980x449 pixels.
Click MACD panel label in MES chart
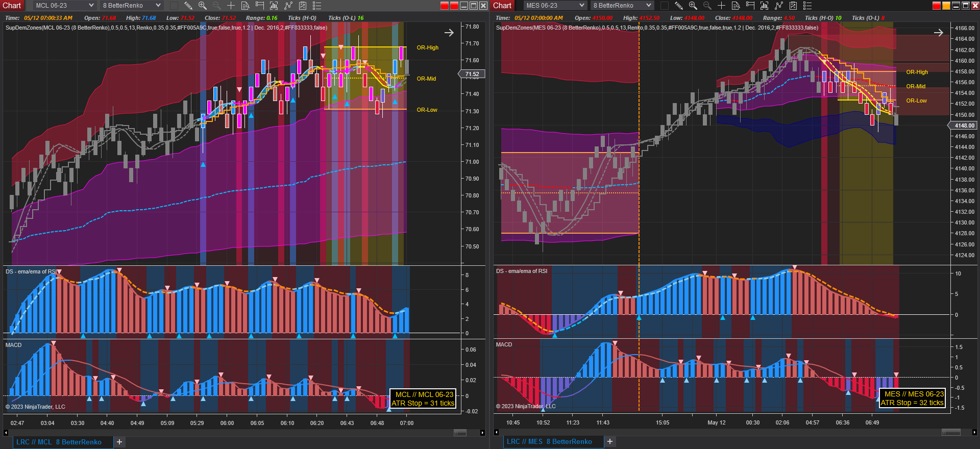[504, 344]
